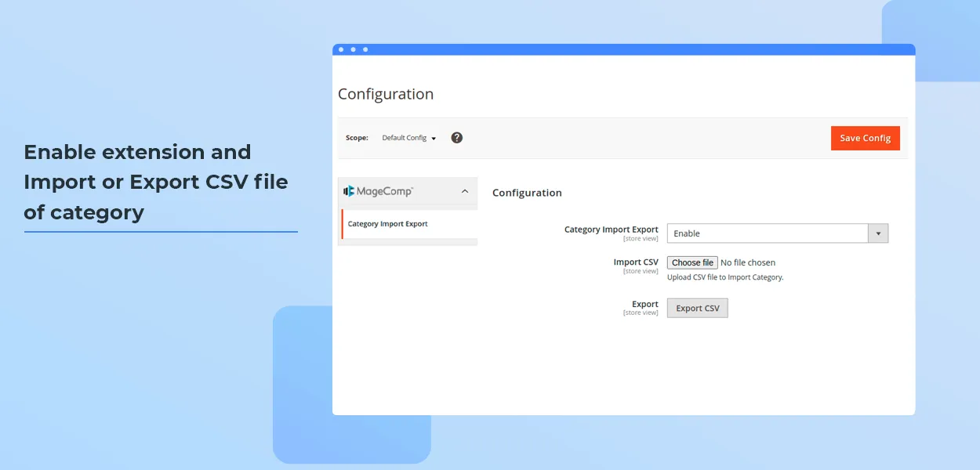
Task: Click the No file chosen text
Action: point(748,262)
